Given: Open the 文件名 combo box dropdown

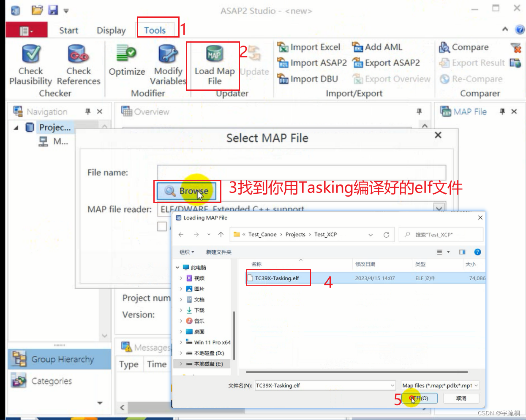Looking at the screenshot, I should click(392, 385).
